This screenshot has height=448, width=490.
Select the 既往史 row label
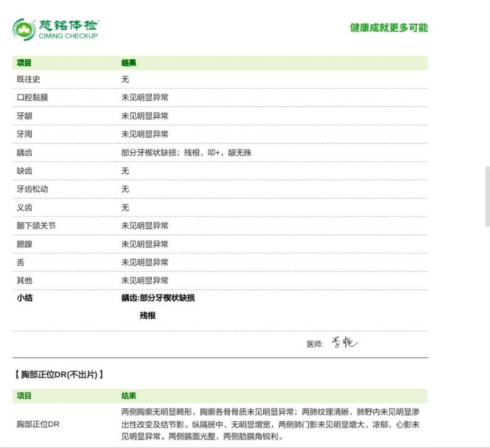tap(29, 79)
